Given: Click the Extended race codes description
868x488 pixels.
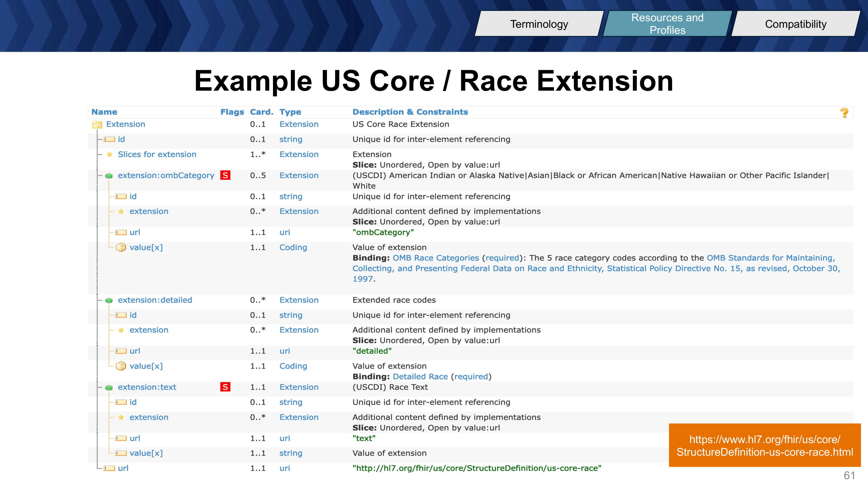Looking at the screenshot, I should (394, 300).
